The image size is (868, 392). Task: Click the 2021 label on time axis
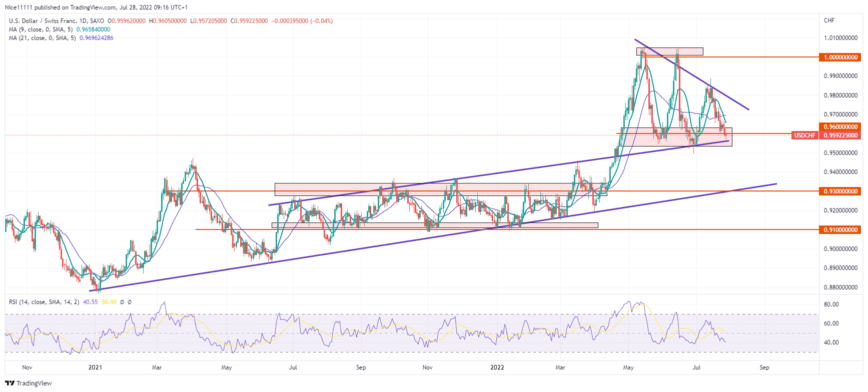(95, 367)
